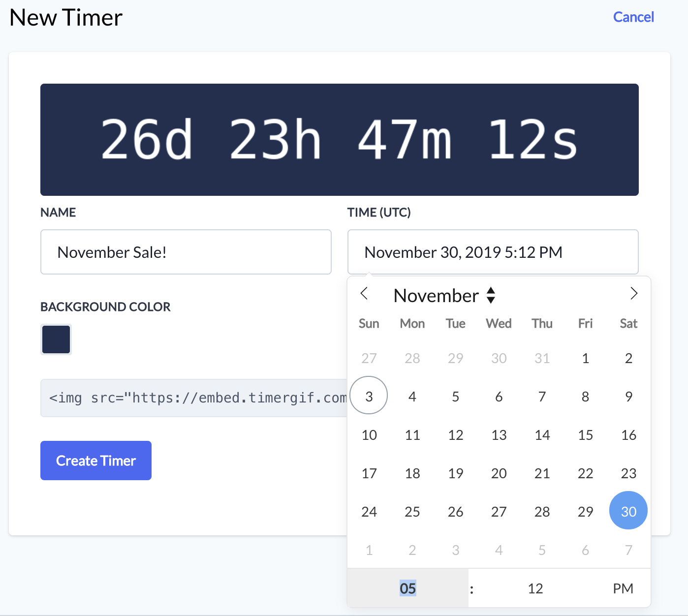Viewport: 688px width, 616px height.
Task: Select November 5 in the calendar row with 9
Action: (456, 396)
